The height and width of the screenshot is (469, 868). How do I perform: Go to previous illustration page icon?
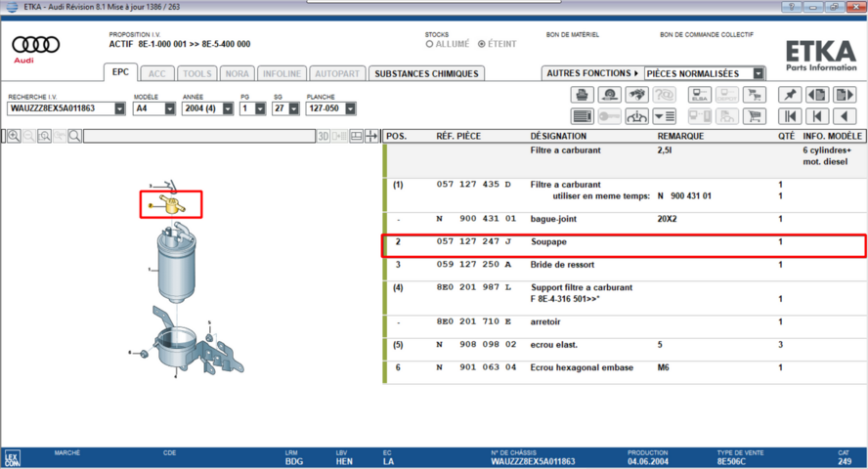(817, 95)
